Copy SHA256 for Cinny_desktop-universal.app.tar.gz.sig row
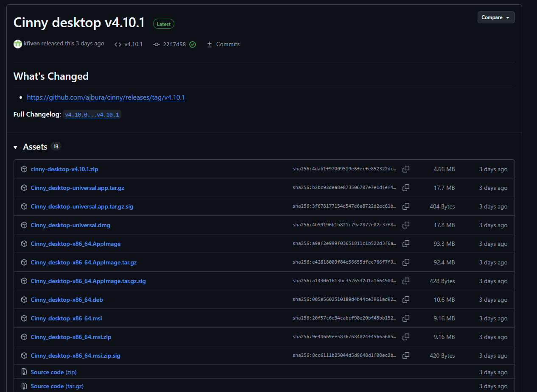This screenshot has height=392, width=537. (x=406, y=206)
